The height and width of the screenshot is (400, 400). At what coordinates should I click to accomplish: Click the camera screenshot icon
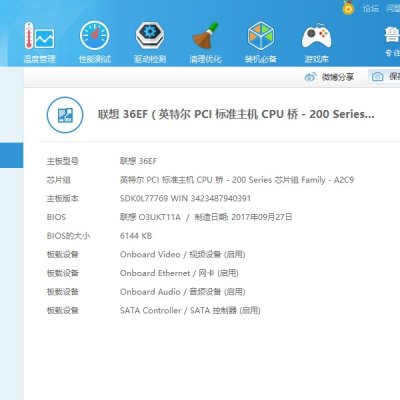pyautogui.click(x=377, y=77)
